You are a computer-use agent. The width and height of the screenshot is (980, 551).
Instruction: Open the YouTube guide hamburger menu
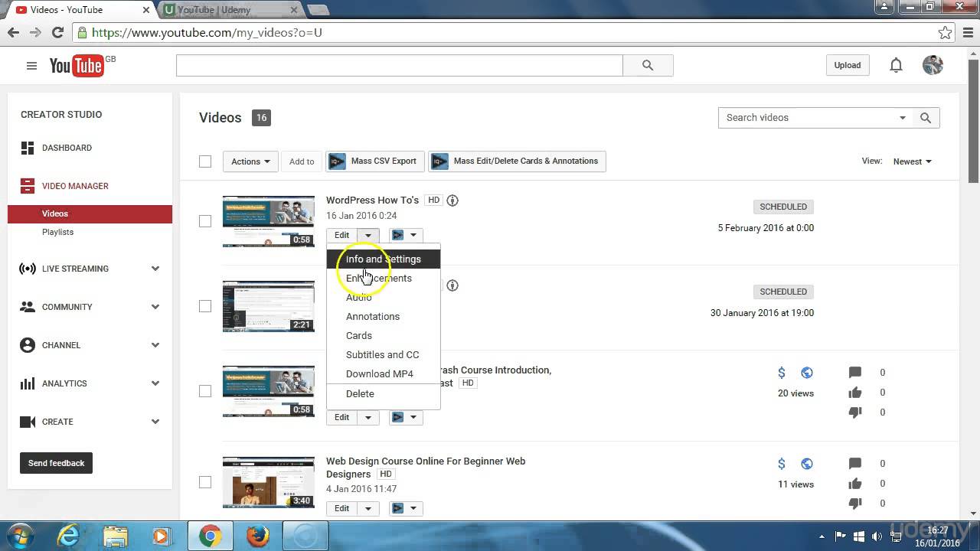[x=31, y=66]
